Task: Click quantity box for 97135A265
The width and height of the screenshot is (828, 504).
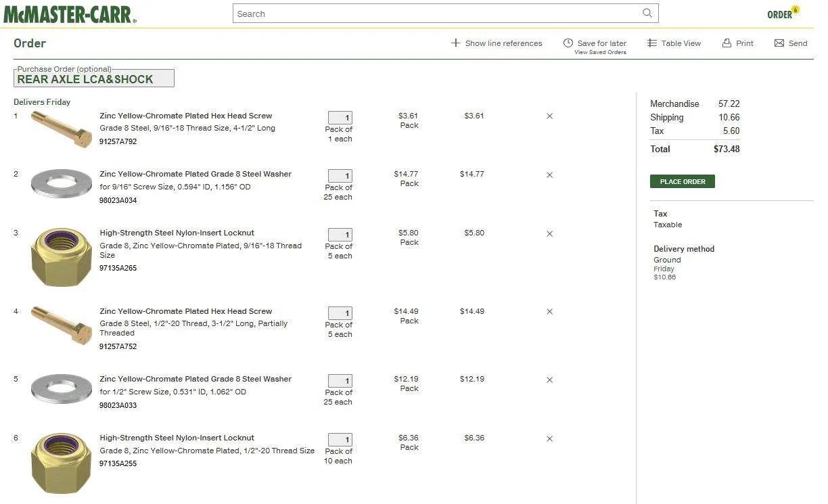Action: [340, 235]
